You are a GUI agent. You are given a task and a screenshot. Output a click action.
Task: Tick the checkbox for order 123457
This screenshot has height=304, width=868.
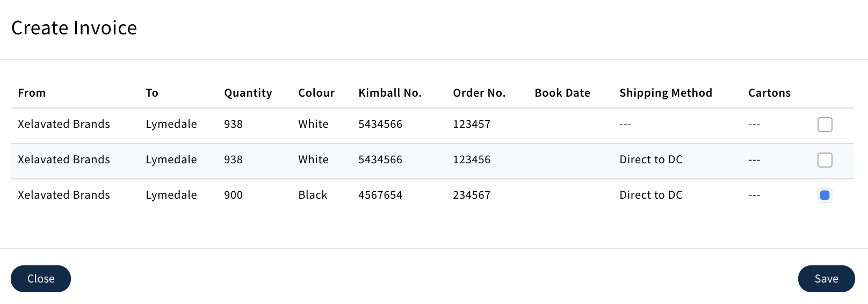coord(824,125)
